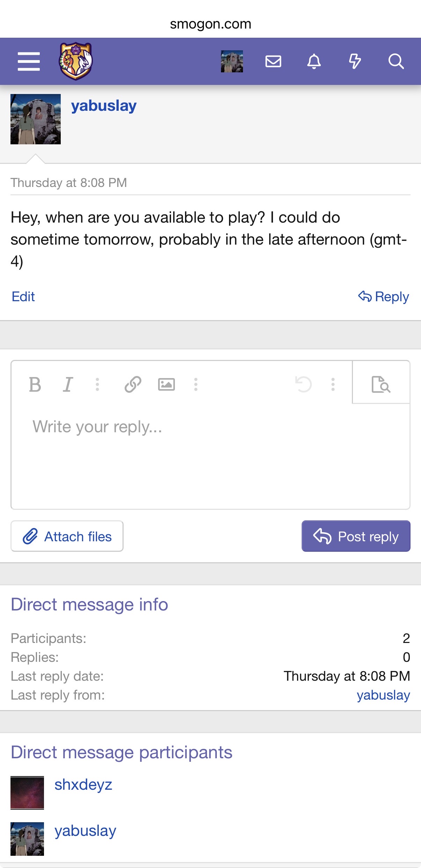Open the inbox envelope icon

(273, 62)
